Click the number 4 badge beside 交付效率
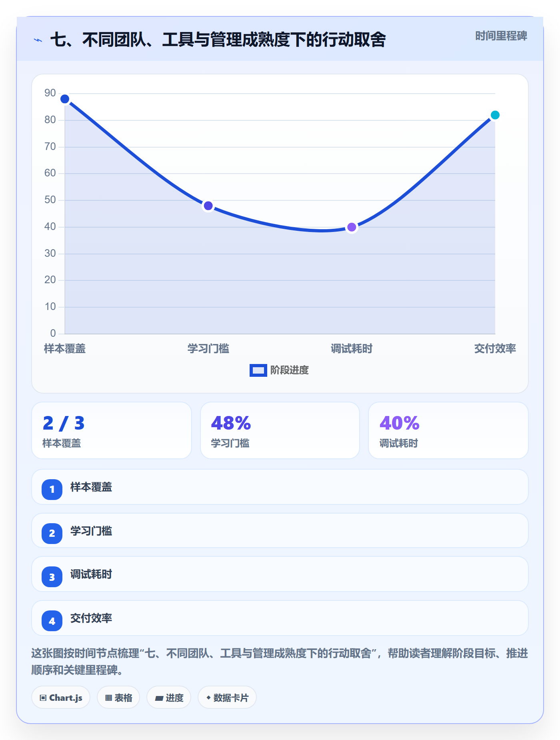This screenshot has height=740, width=560. coord(52,621)
